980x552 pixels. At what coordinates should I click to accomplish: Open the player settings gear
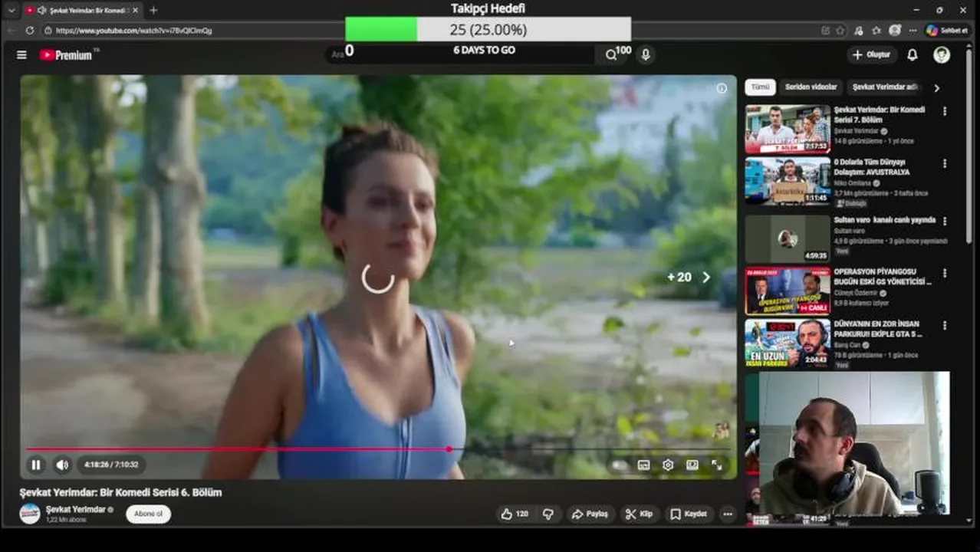(668, 465)
